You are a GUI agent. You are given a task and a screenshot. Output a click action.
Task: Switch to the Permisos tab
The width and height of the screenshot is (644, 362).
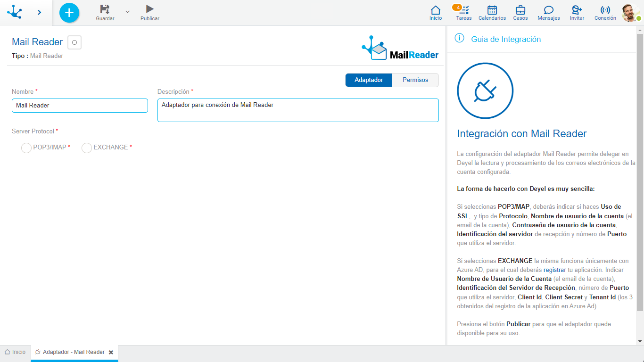tap(415, 80)
